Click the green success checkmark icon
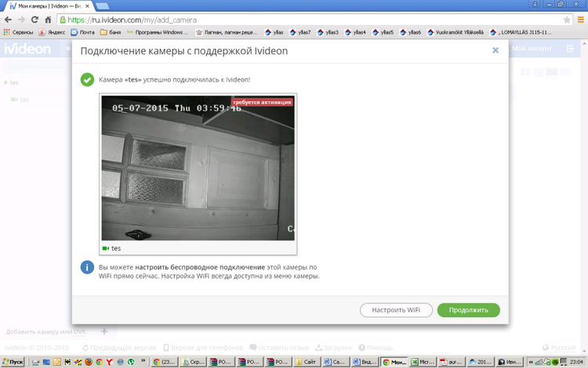Screen dimensions: 588x368 pyautogui.click(x=87, y=79)
